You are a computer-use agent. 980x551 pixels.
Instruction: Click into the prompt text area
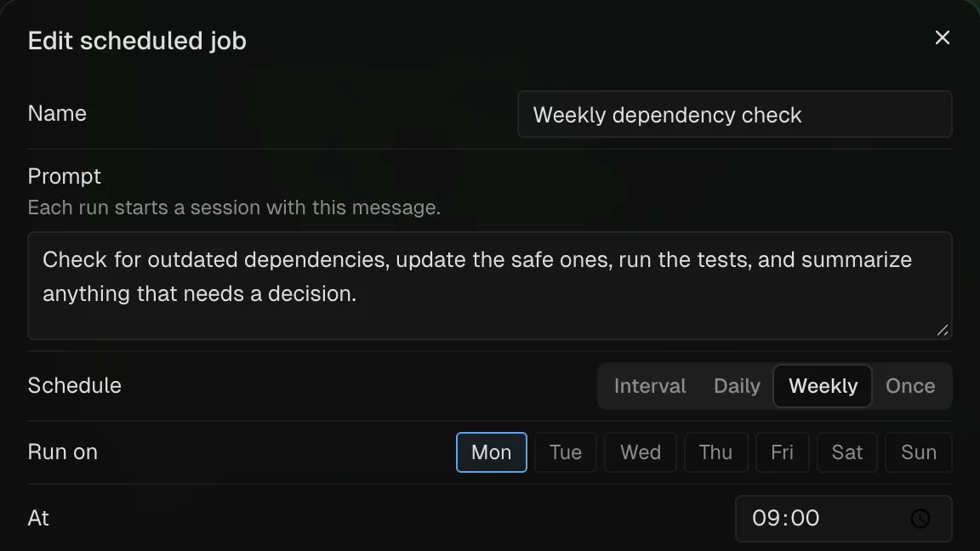[x=489, y=286]
